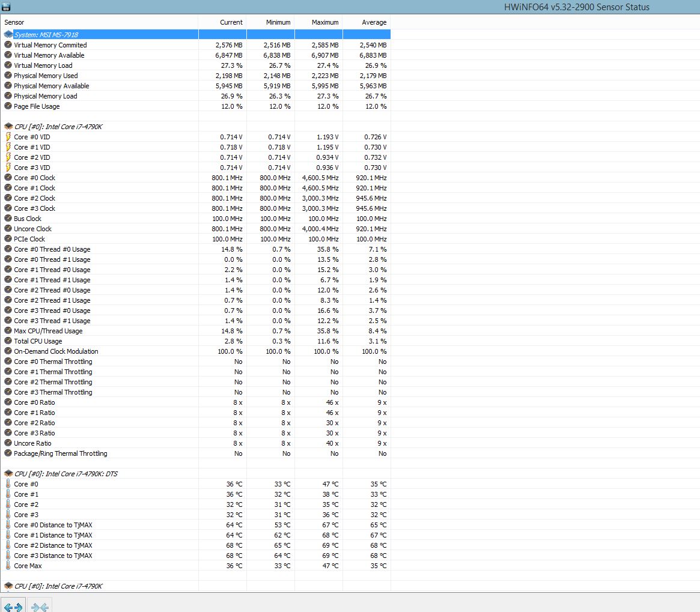The image size is (700, 612).
Task: Click the 945.6 MHz average for Core #2 Clock
Action: click(371, 198)
